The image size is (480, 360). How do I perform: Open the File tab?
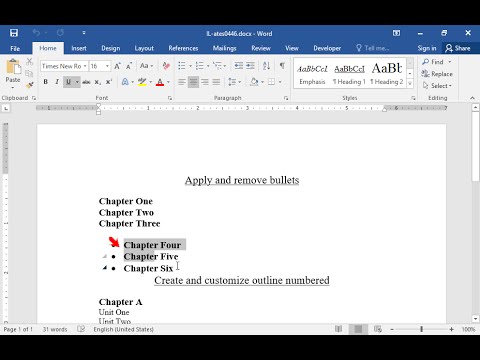pyautogui.click(x=15, y=48)
